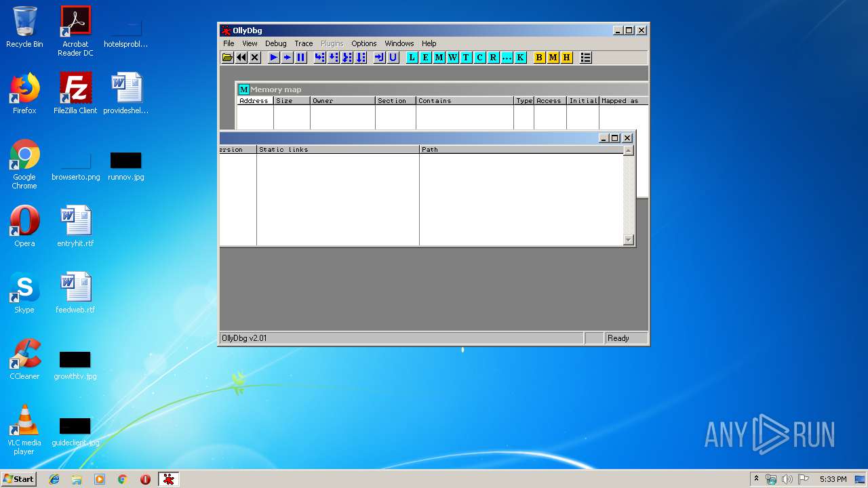Open the Log window L icon
The width and height of the screenshot is (868, 488).
coord(412,58)
